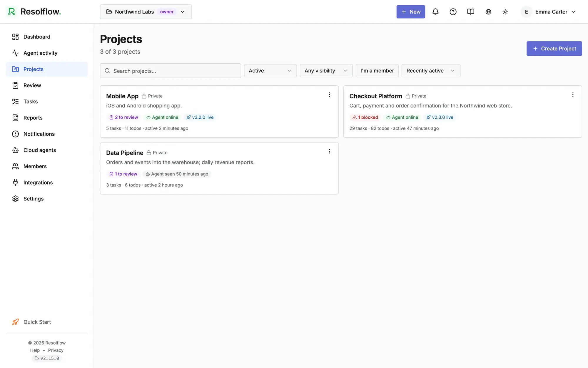Screen dimensions: 588x368
Task: Click the v2.15.0 version tag
Action: [x=47, y=358]
